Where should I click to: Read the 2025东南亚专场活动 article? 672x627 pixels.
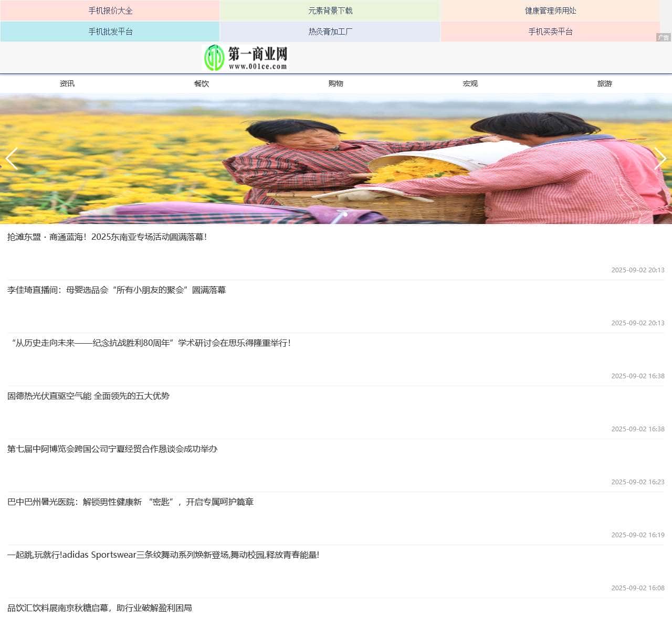[107, 237]
